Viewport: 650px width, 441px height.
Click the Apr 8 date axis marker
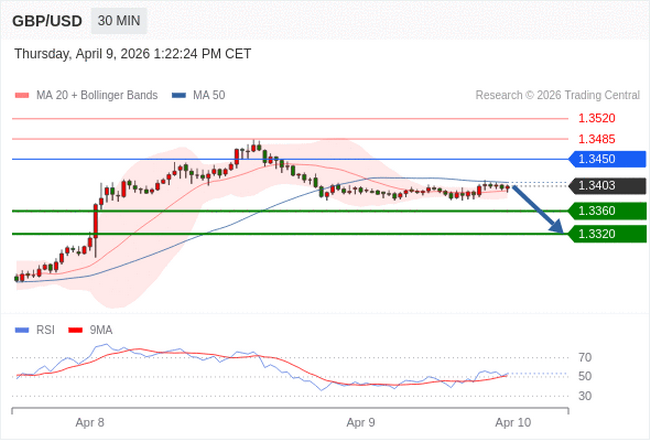pos(90,423)
